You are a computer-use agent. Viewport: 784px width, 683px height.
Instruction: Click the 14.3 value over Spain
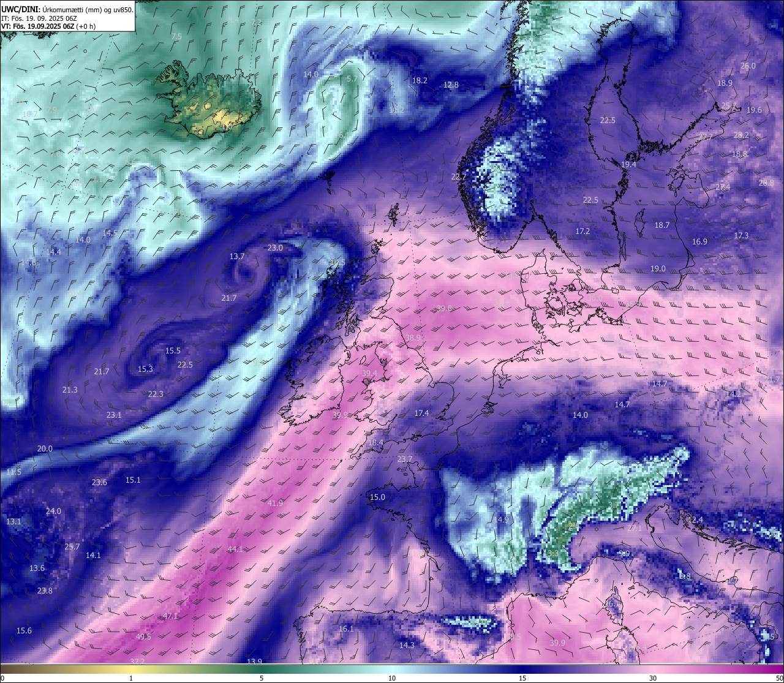tap(407, 646)
